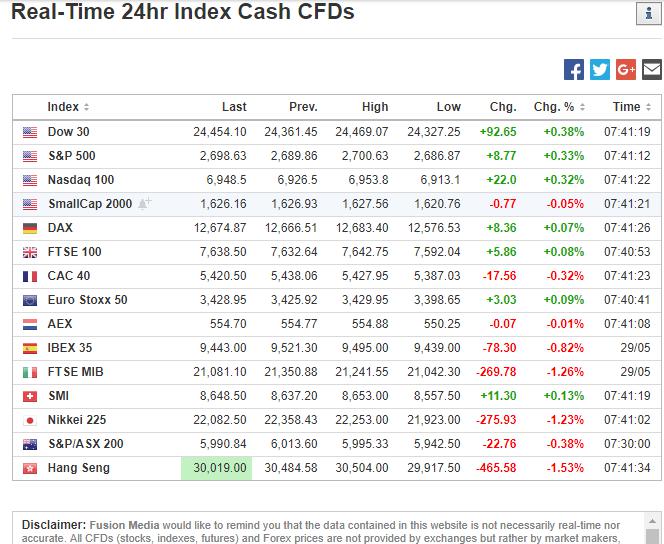The height and width of the screenshot is (544, 664).
Task: Sort table by Time column arrows
Action: 648,107
